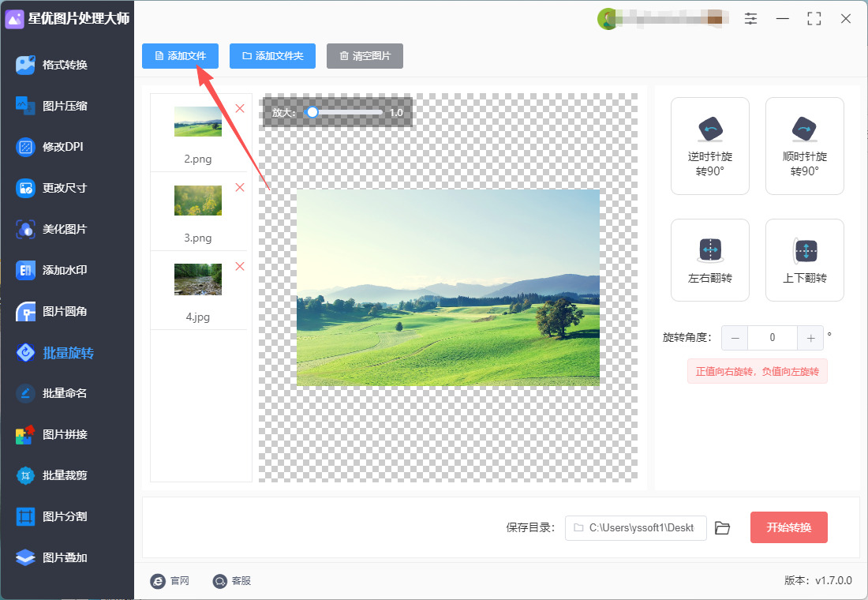Open the settings sliders icon in title bar
Image resolution: width=868 pixels, height=600 pixels.
click(x=750, y=19)
